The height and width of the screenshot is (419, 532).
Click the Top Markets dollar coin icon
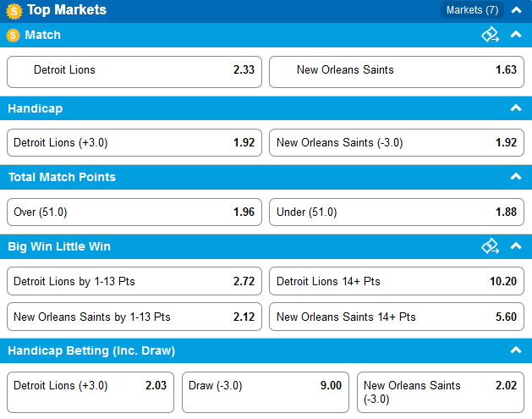click(x=14, y=11)
